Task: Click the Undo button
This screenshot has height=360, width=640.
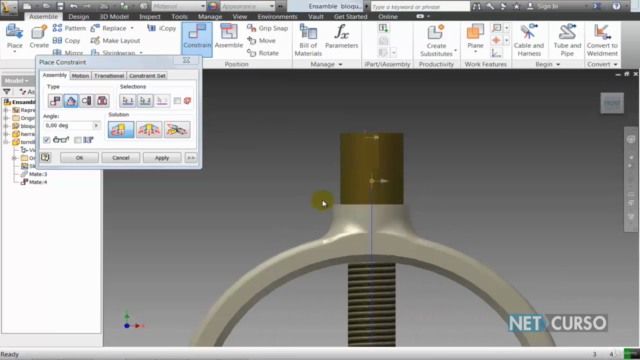Action: coord(73,6)
